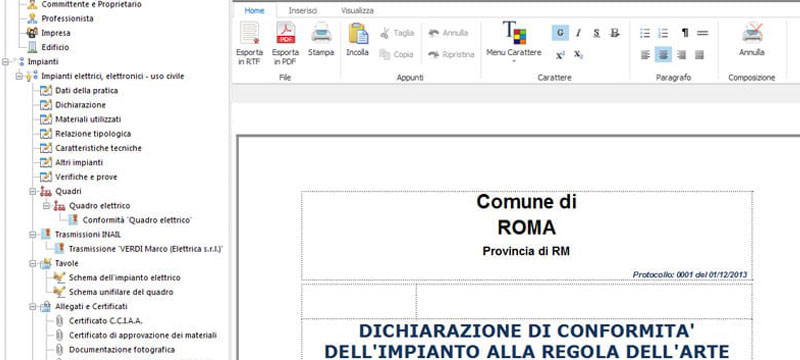Collapse the Tavole tree node
Screen dimensions: 800x360
(x=33, y=263)
